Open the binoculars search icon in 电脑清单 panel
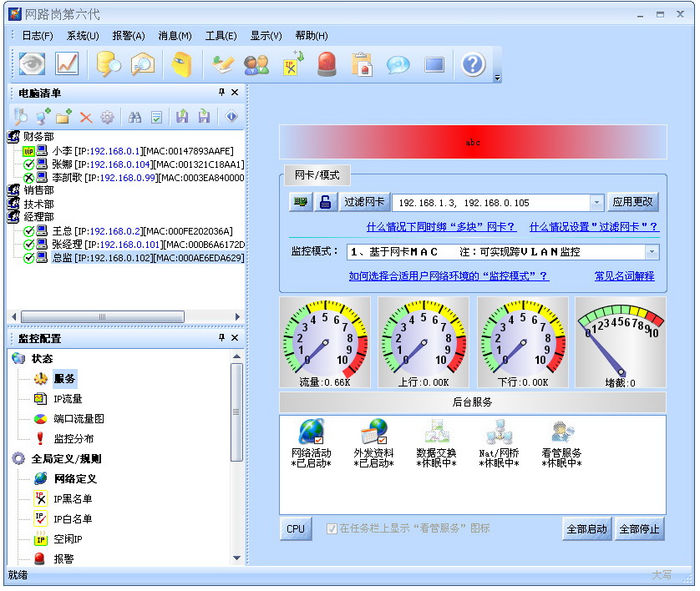The width and height of the screenshot is (700, 591). pyautogui.click(x=134, y=117)
